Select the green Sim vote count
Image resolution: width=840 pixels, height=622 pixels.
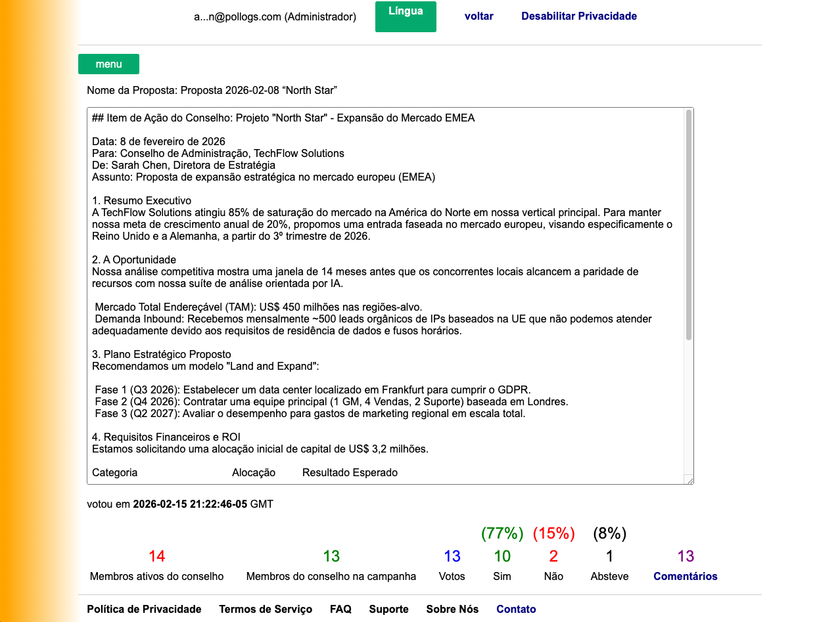tap(502, 556)
